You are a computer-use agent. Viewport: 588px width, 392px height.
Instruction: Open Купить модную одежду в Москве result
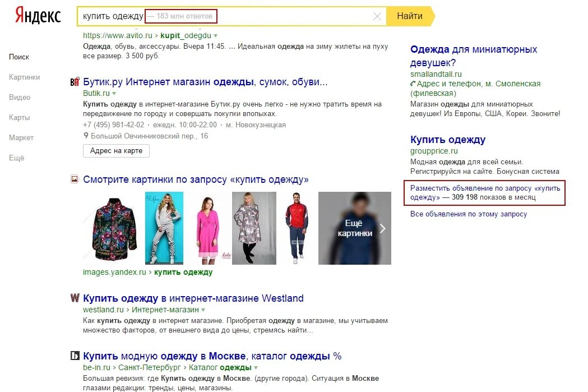[x=212, y=356]
